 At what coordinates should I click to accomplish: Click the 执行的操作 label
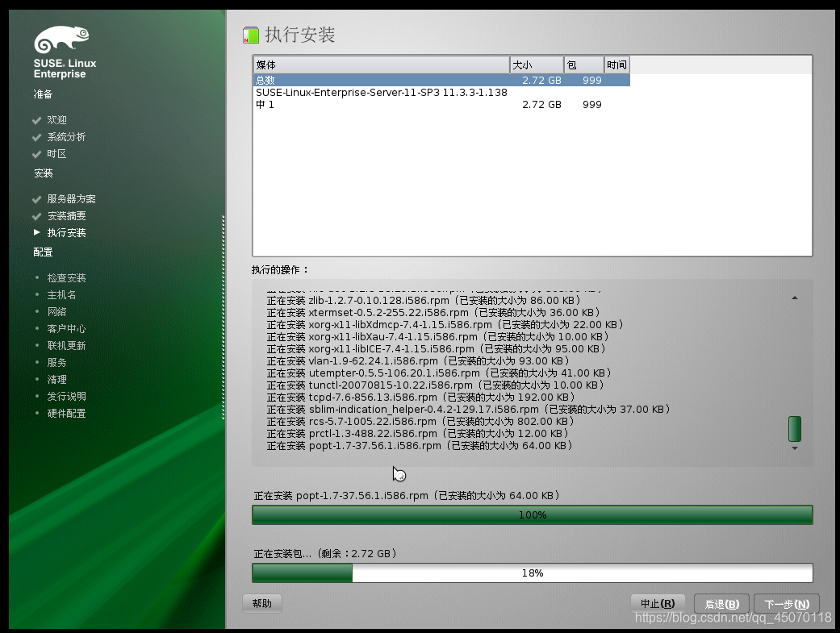click(280, 269)
